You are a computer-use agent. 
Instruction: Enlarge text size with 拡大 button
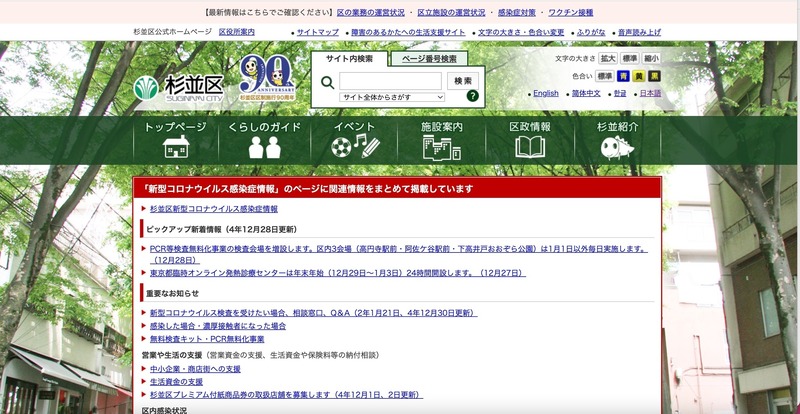(x=608, y=59)
